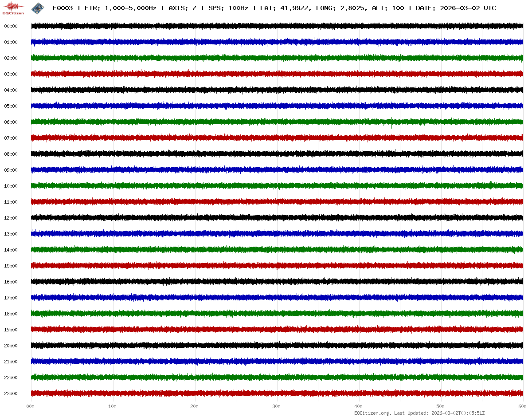The image size is (532, 417).
Task: Click the flat line segment starting the 00:00 trace
Action: pos(51,28)
